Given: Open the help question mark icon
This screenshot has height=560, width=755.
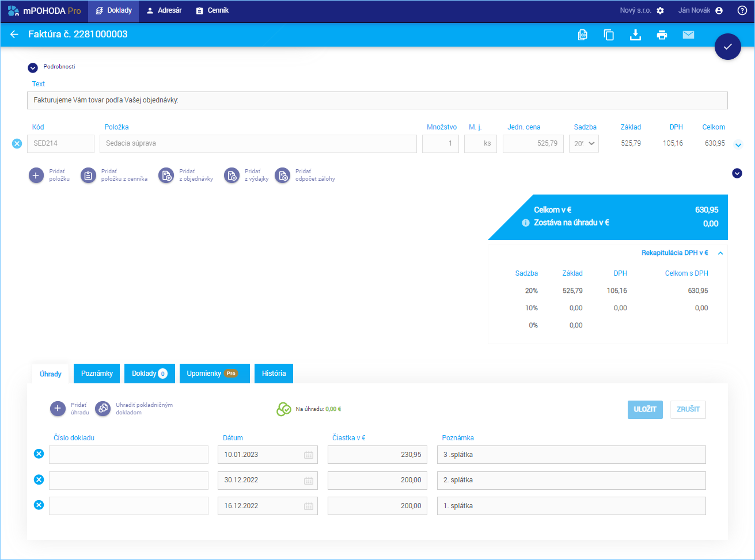Looking at the screenshot, I should 742,10.
